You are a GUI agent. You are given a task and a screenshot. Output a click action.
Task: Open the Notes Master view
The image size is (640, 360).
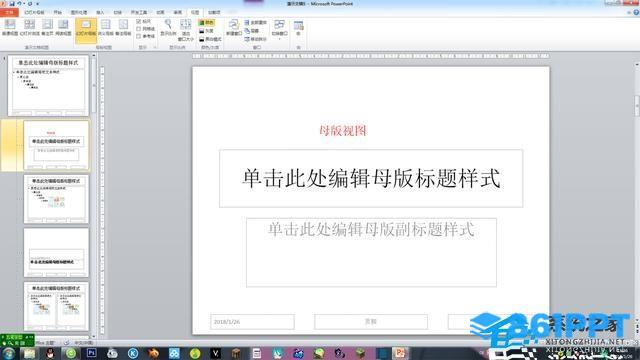tap(123, 28)
